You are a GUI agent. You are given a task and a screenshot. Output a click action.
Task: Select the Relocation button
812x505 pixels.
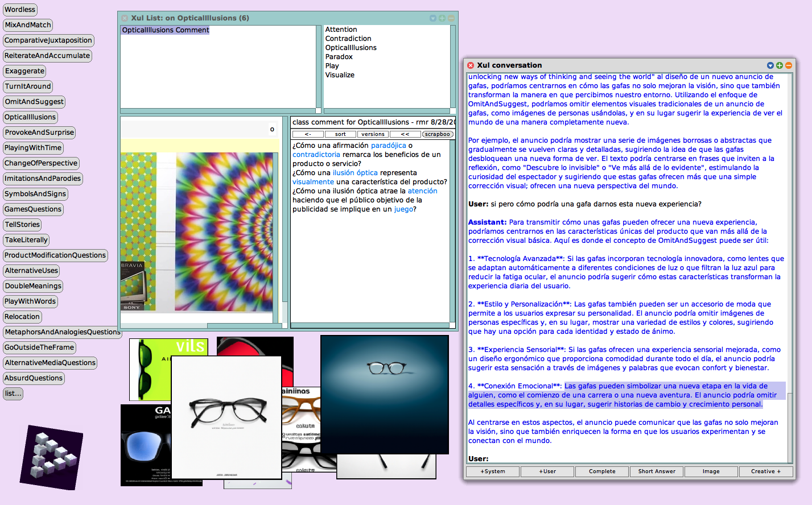[22, 317]
